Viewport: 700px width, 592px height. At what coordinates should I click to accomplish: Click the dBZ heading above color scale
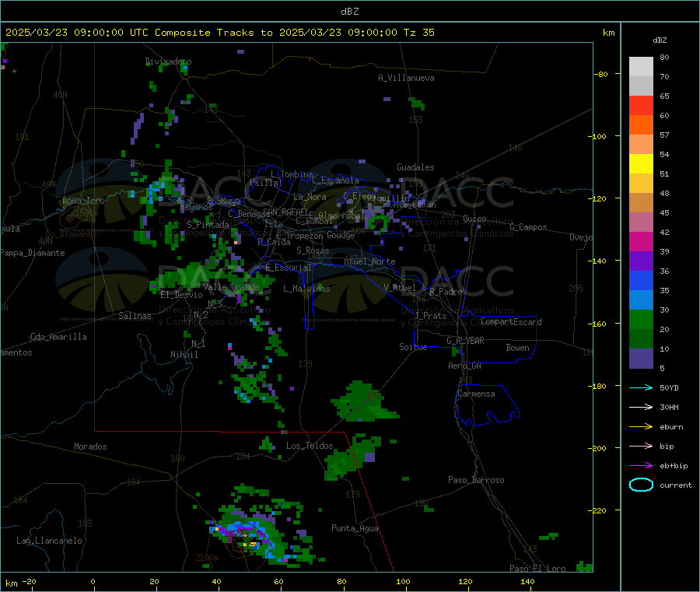click(660, 40)
